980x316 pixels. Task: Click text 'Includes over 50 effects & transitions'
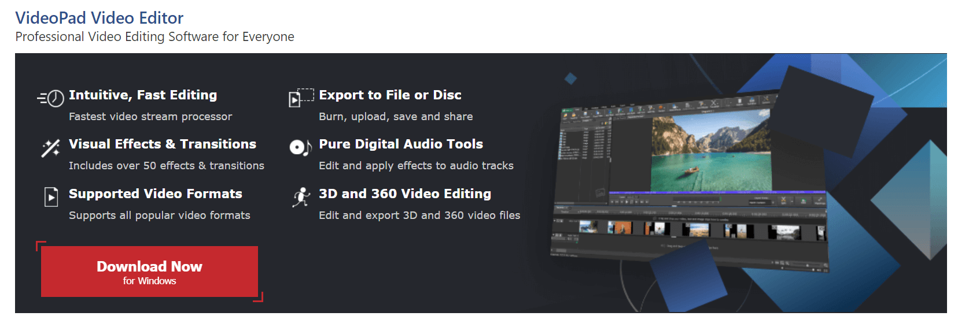(x=167, y=166)
